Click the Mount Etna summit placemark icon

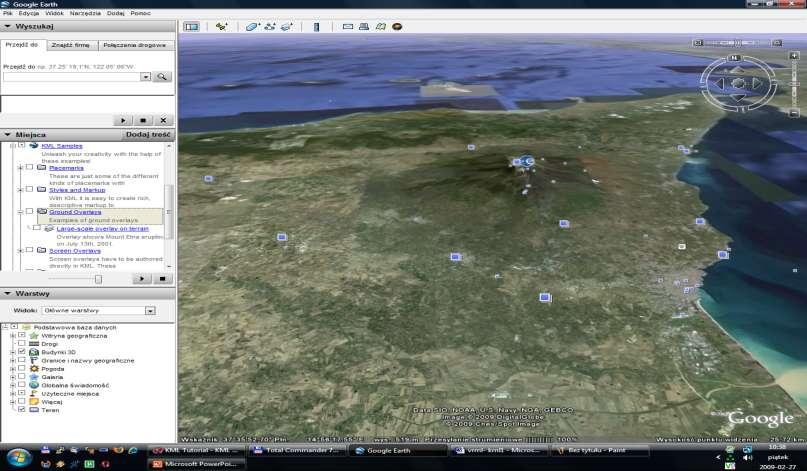[x=527, y=162]
